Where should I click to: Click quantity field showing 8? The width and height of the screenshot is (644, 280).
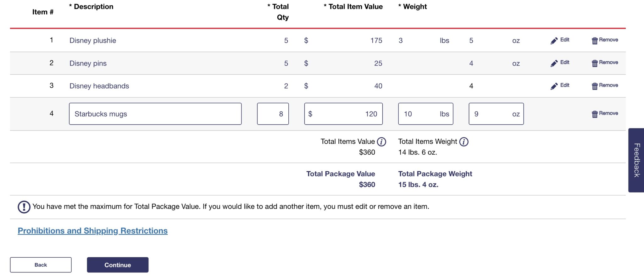pos(273,114)
